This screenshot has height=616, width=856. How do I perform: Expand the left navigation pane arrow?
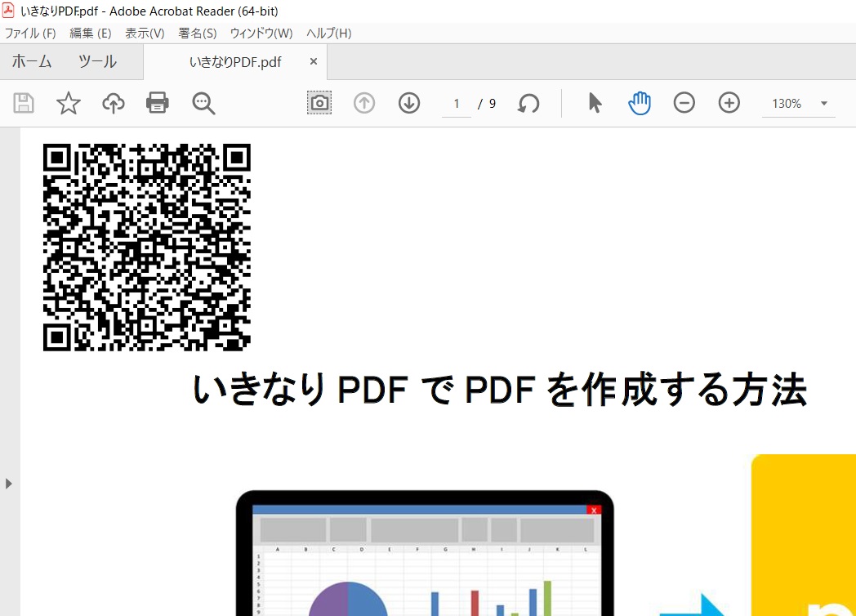pyautogui.click(x=8, y=484)
